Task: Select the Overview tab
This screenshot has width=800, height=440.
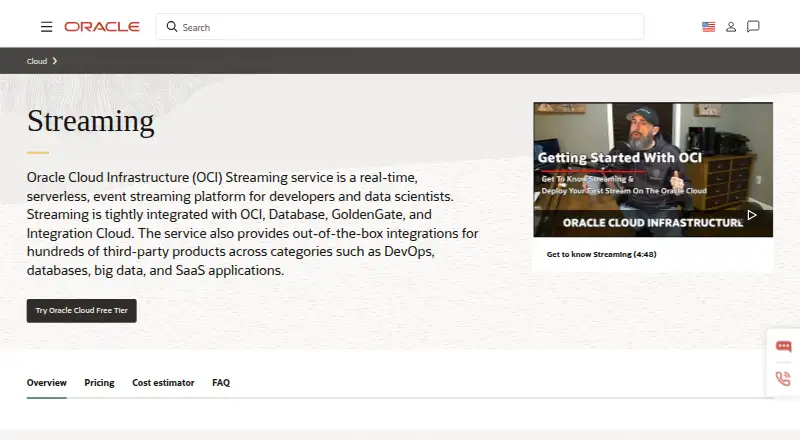Action: click(x=46, y=383)
